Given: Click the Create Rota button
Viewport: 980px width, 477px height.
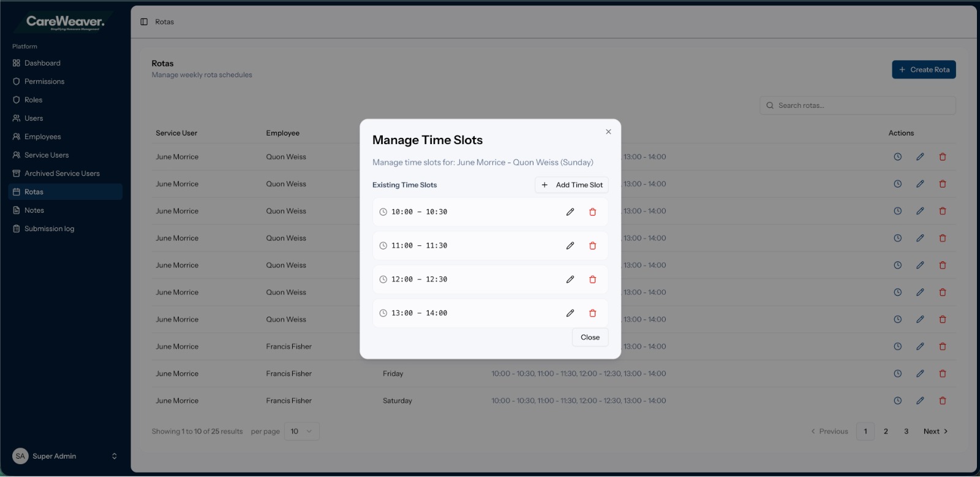Looking at the screenshot, I should 924,70.
